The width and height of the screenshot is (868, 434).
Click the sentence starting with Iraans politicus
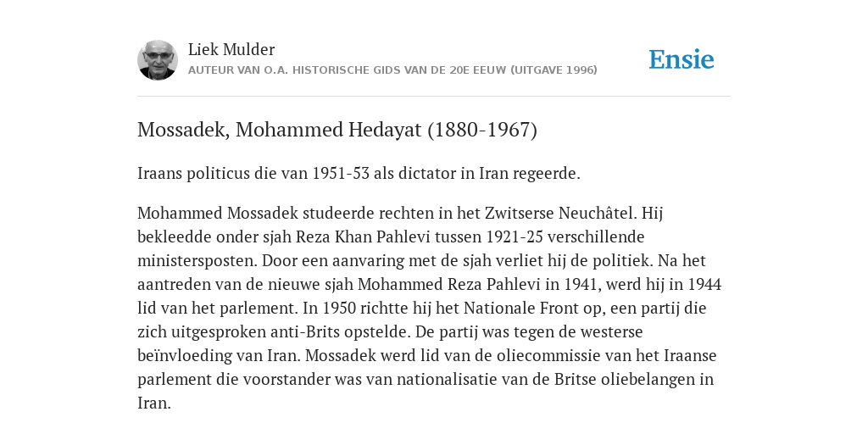[x=359, y=174]
